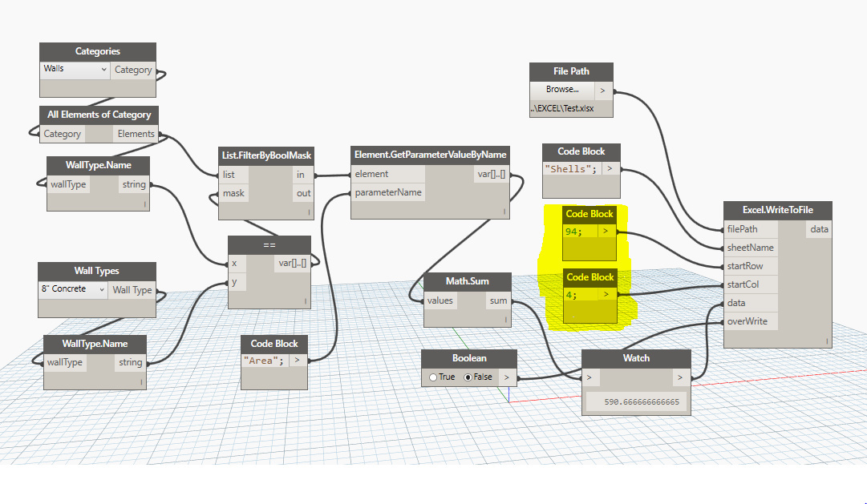
Task: Select the Categories node title
Action: click(98, 51)
